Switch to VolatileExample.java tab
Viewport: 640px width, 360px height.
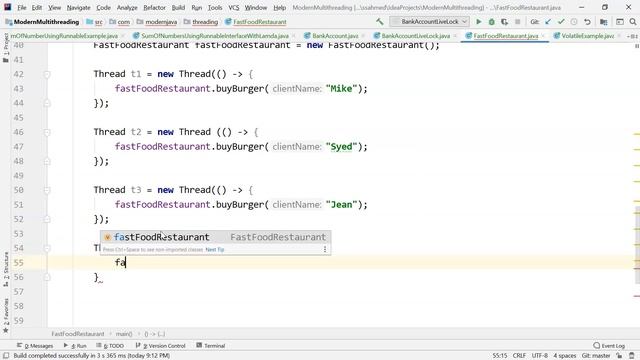(587, 36)
